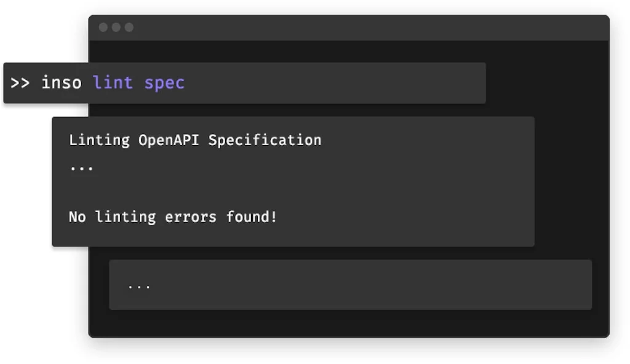Click the middle dot in the title bar

coord(116,28)
